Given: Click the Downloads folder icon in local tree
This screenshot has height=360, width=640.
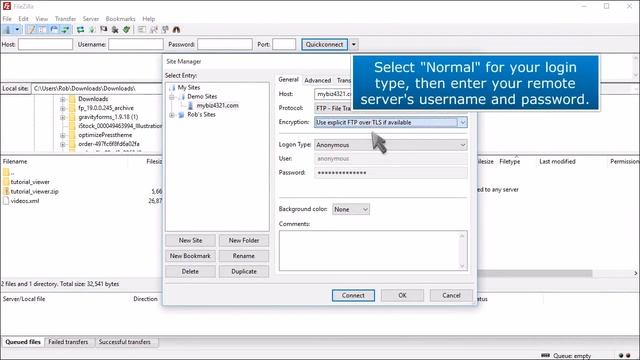Looking at the screenshot, I should pyautogui.click(x=73, y=99).
